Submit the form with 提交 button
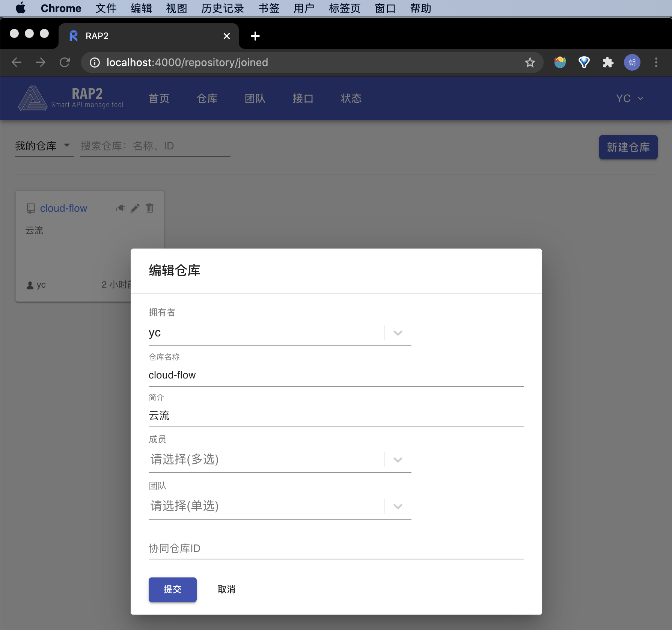The height and width of the screenshot is (630, 672). tap(173, 589)
